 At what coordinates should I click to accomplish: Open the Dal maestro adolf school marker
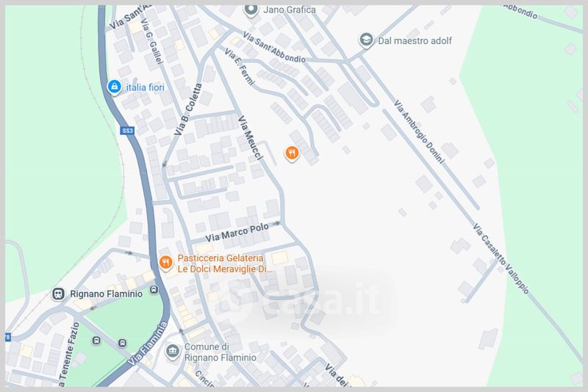[366, 40]
